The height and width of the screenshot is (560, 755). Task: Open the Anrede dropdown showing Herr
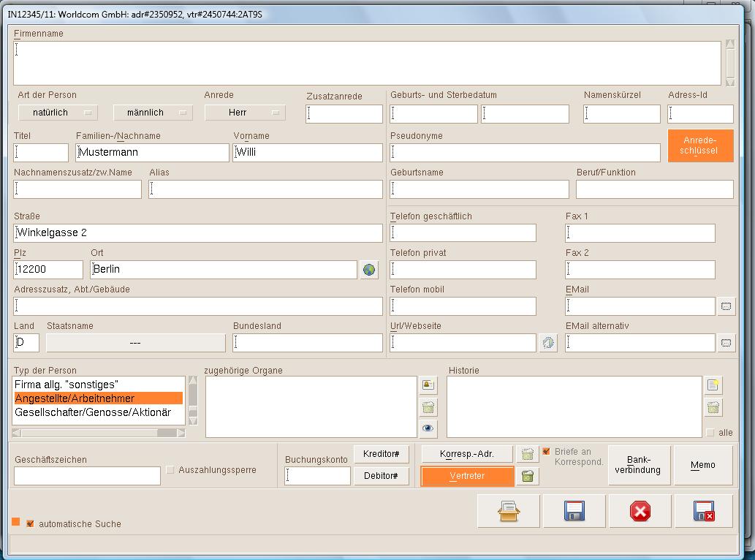(245, 113)
